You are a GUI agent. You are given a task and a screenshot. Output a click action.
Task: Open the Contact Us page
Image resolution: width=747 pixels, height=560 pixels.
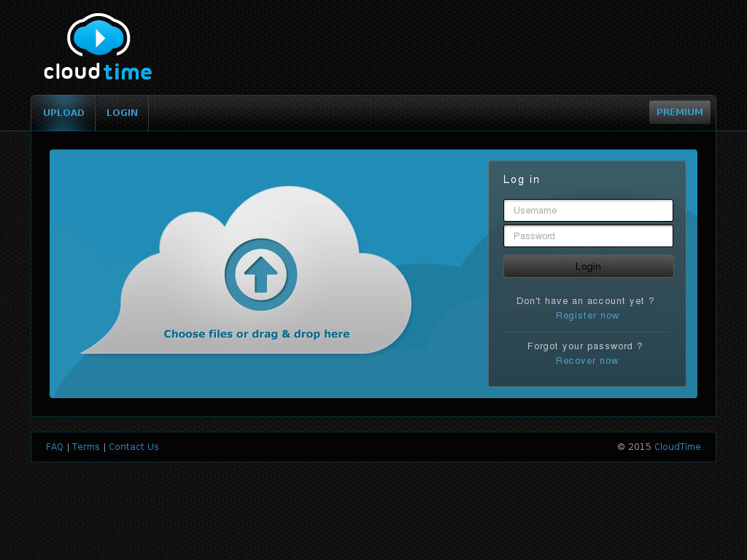[x=133, y=446]
